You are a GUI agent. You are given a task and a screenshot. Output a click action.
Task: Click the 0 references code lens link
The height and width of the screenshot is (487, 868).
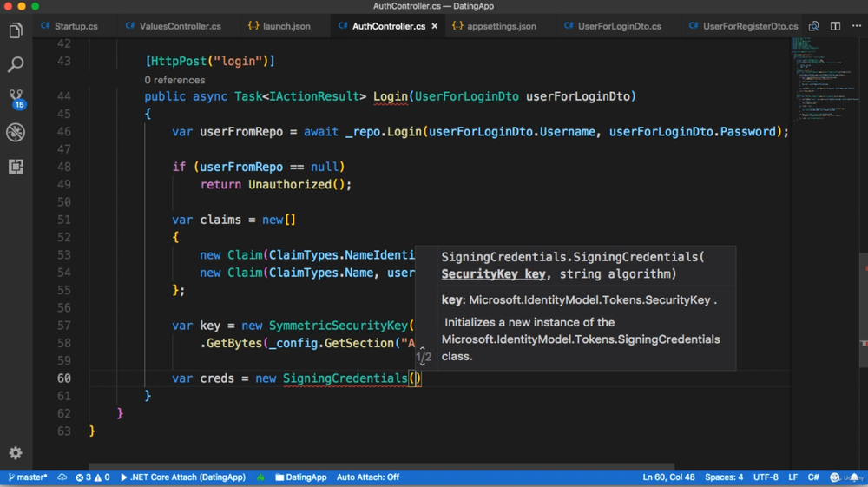(174, 80)
